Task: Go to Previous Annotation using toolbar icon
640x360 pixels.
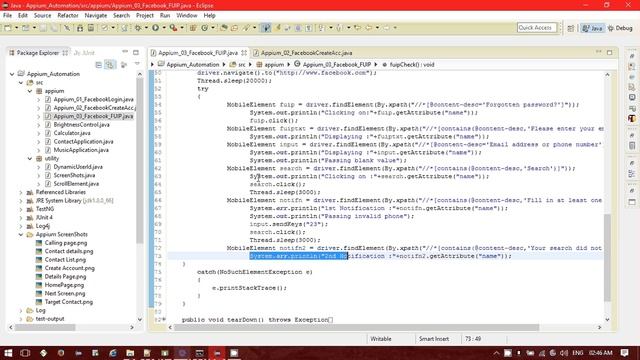Action: (x=339, y=28)
